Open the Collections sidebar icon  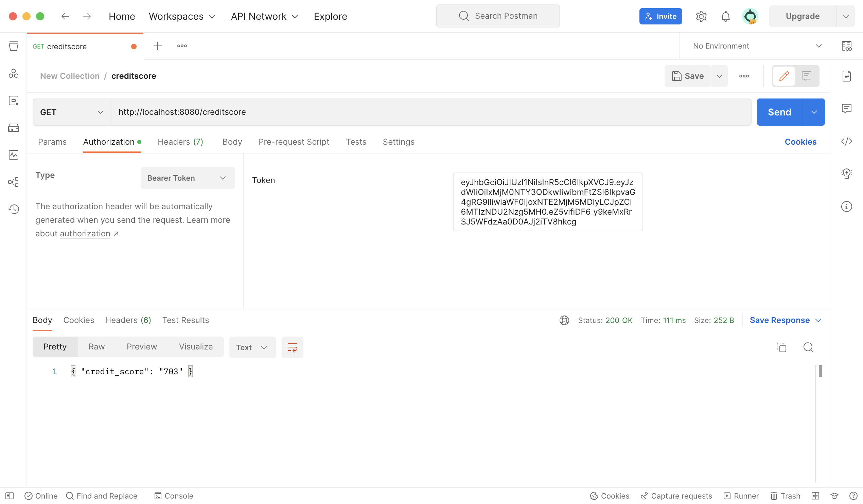coord(13,46)
